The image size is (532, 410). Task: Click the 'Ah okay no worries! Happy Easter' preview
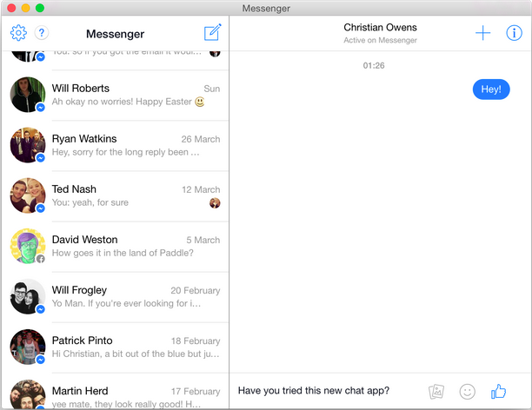coord(129,102)
